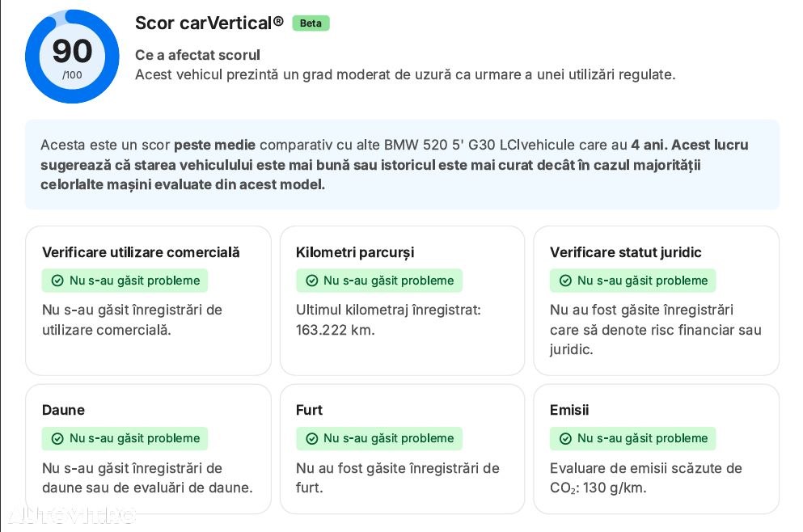Click checkmark icon under Emisii
Viewport: 803px width, 532px height.
[x=565, y=438]
